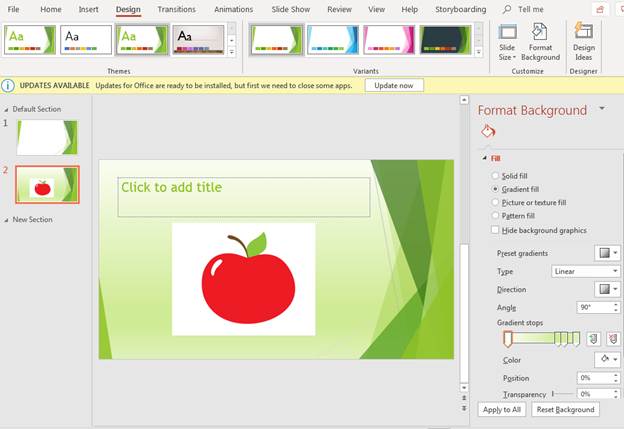Click the previous slide double-arrow icon

[464, 398]
